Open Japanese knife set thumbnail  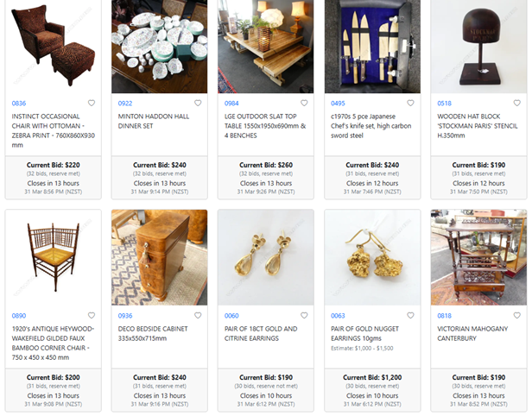point(372,47)
